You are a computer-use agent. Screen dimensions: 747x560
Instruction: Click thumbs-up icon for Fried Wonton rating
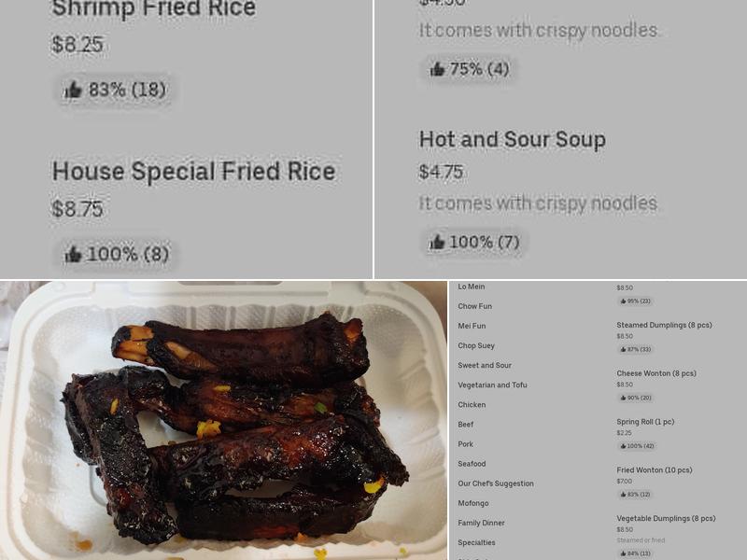coord(623,495)
